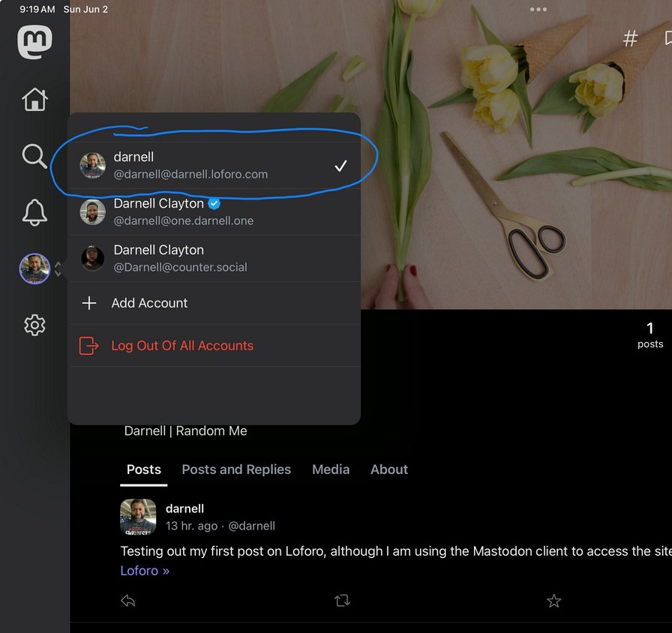Switch to the @darnell@one.darnell.one account
This screenshot has width=672, height=633.
pyautogui.click(x=214, y=211)
